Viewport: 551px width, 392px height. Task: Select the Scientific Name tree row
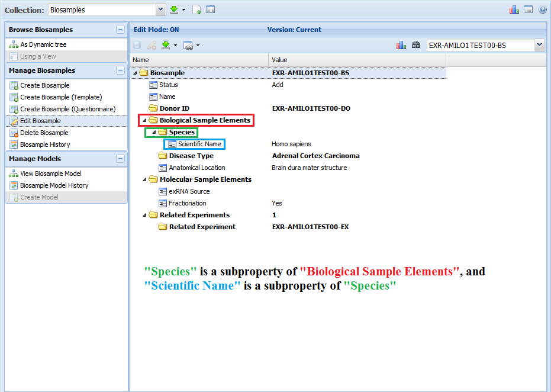pos(199,144)
